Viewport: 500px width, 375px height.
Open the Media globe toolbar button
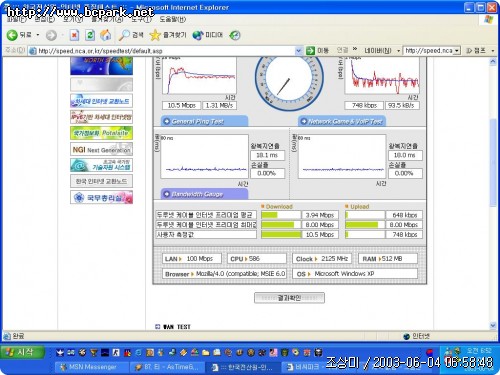pos(208,35)
